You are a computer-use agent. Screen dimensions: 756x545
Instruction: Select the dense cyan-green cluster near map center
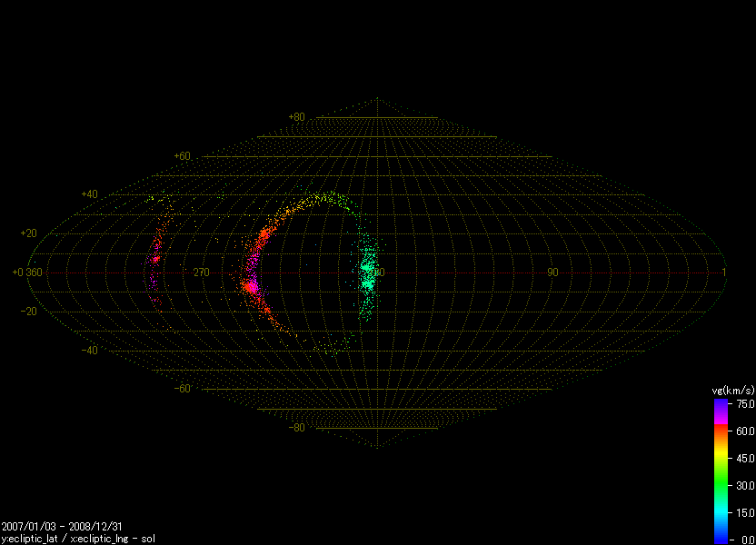(x=368, y=271)
